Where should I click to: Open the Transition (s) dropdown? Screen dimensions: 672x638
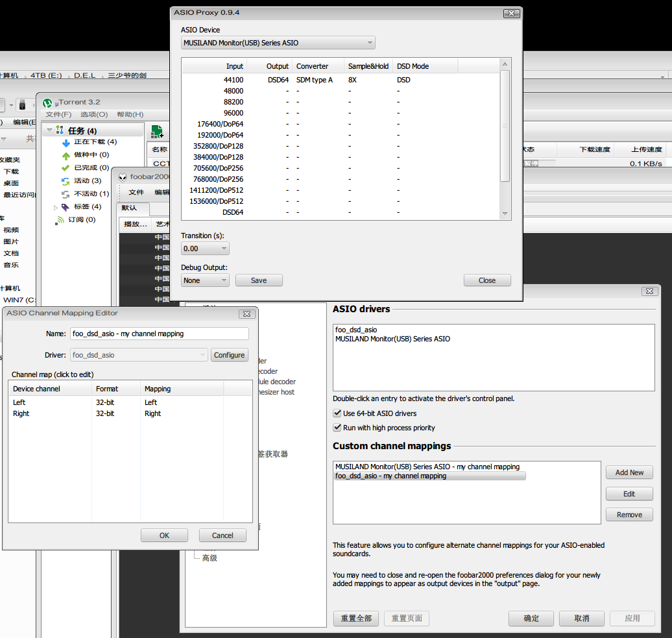[205, 249]
